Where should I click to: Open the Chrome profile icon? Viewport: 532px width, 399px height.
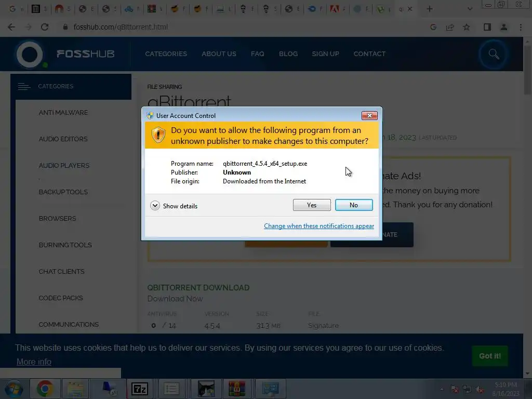pos(504,27)
